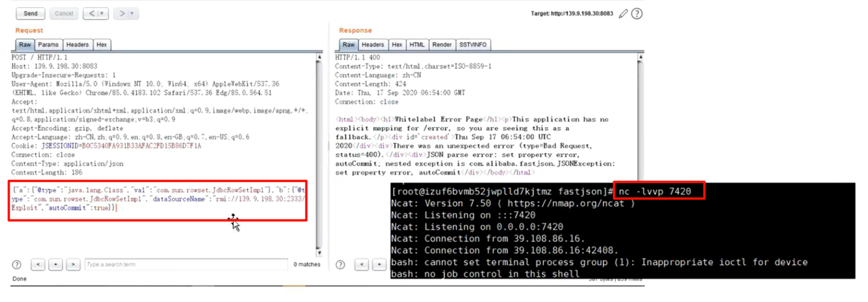Viewport: 868px width, 302px height.
Task: Open the Response HTML tab
Action: [x=417, y=45]
